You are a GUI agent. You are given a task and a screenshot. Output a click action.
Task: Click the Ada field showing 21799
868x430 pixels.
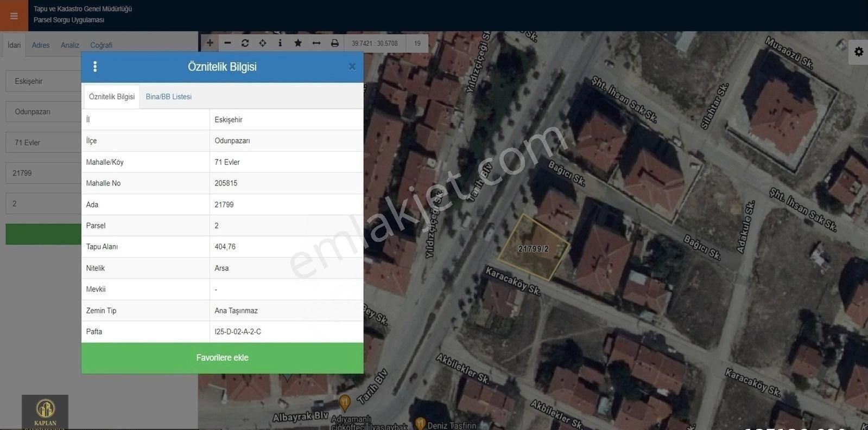coord(43,173)
